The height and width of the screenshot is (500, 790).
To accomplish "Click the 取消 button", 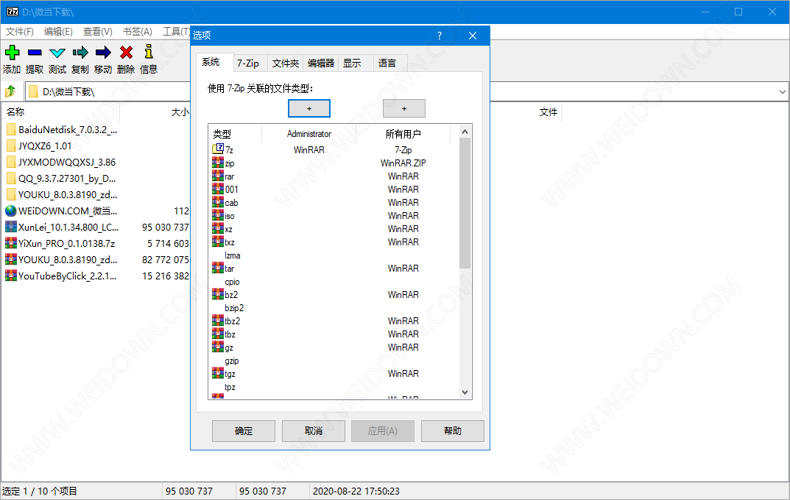I will [313, 431].
